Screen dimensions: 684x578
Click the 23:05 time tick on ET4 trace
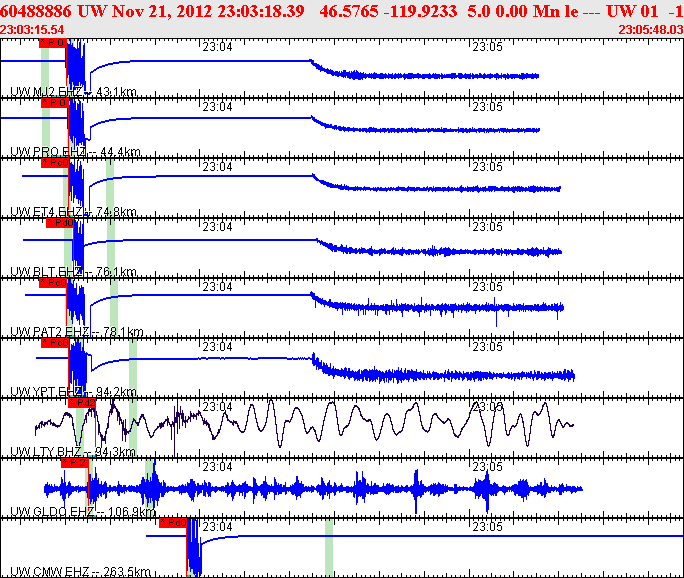[488, 167]
